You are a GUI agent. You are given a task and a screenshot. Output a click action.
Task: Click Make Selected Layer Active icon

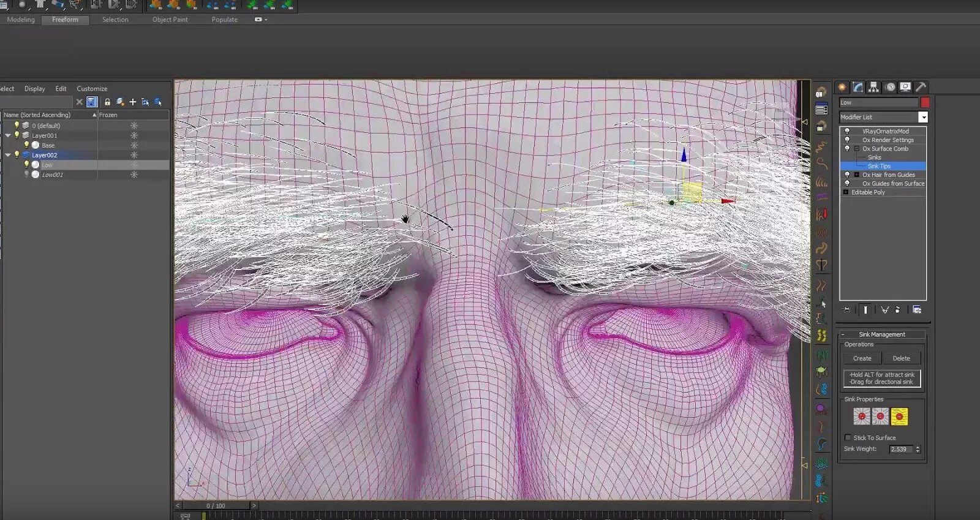tap(158, 102)
